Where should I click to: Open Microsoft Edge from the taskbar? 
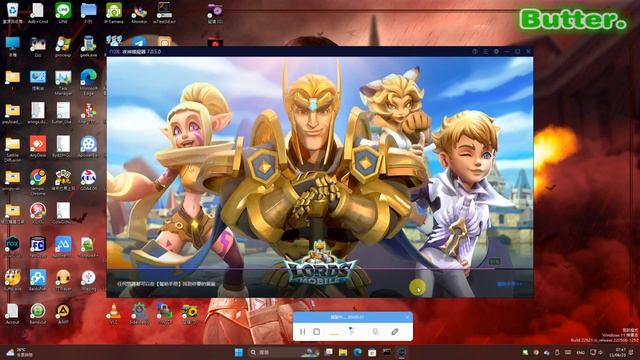[358, 352]
